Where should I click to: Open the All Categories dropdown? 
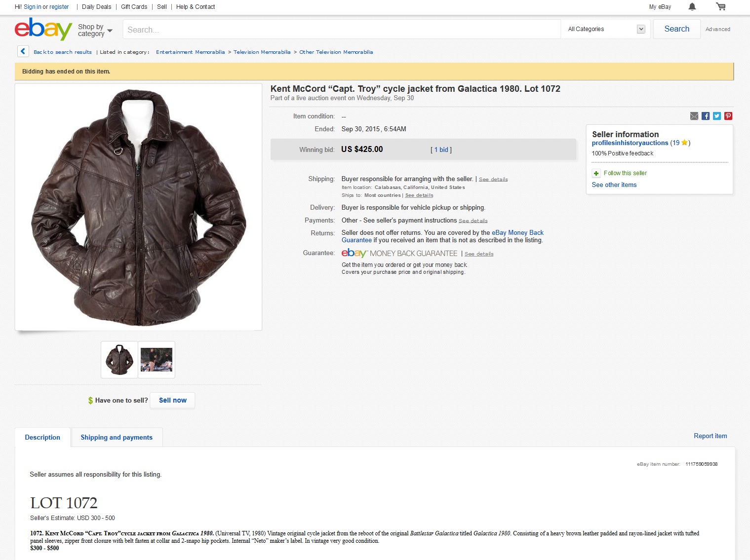[x=606, y=29]
